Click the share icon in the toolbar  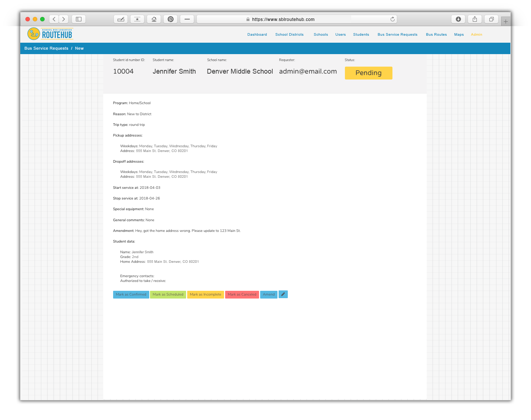click(475, 19)
